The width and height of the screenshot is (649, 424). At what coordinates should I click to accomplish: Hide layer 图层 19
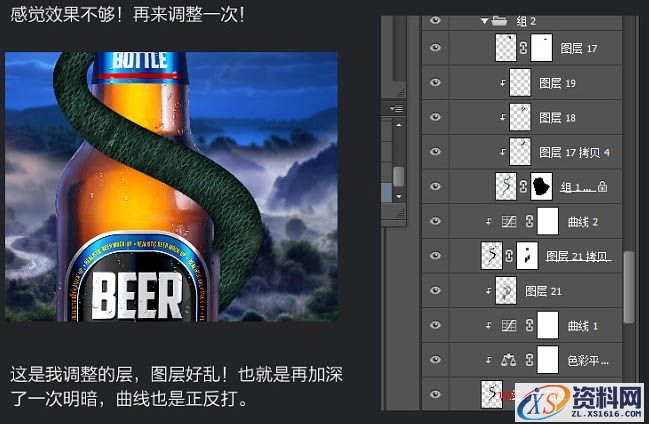(435, 82)
